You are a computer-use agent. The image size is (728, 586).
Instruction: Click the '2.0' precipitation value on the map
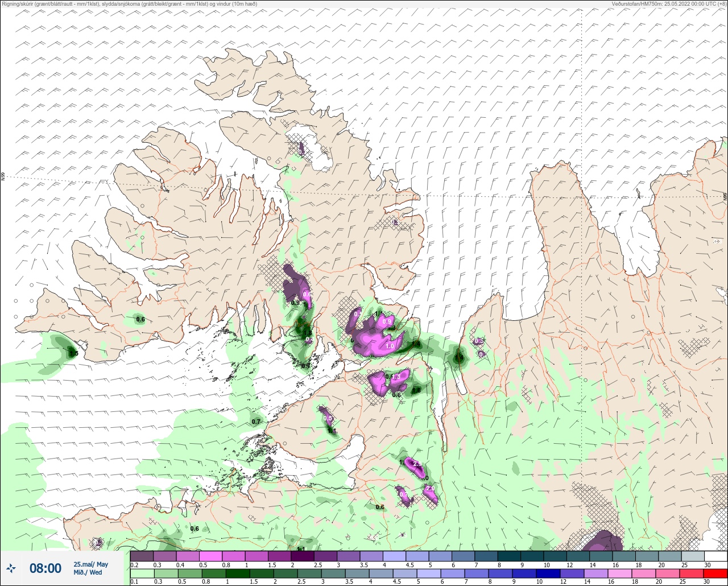430,489
